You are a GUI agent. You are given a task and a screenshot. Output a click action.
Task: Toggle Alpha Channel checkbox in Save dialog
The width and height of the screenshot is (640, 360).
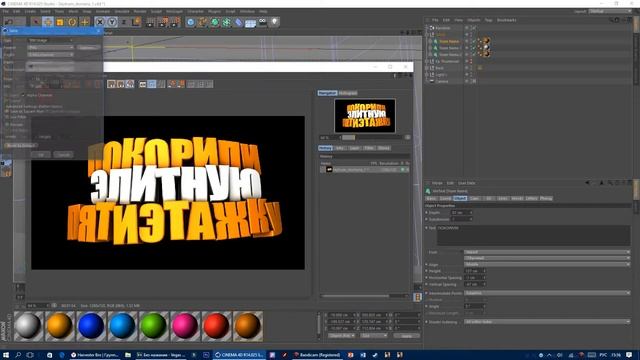23,95
